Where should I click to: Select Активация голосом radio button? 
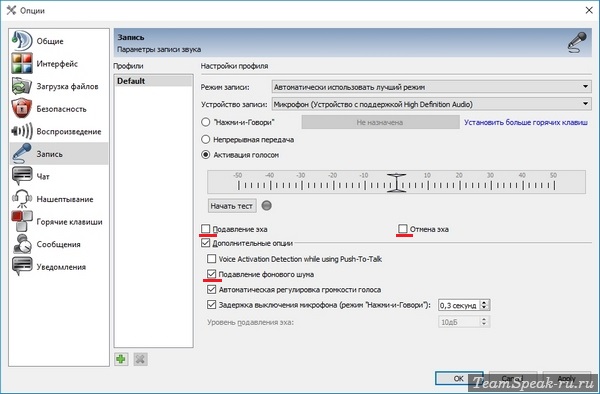[x=205, y=155]
